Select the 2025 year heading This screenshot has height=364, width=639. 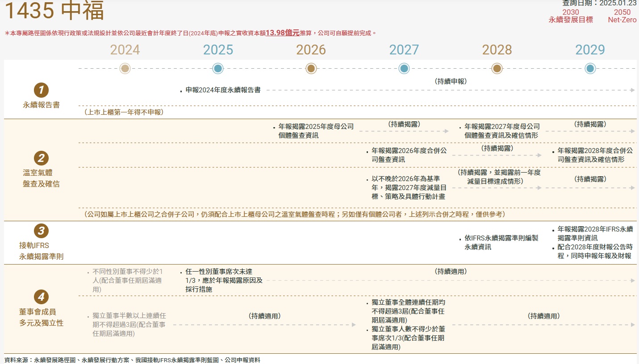click(218, 50)
